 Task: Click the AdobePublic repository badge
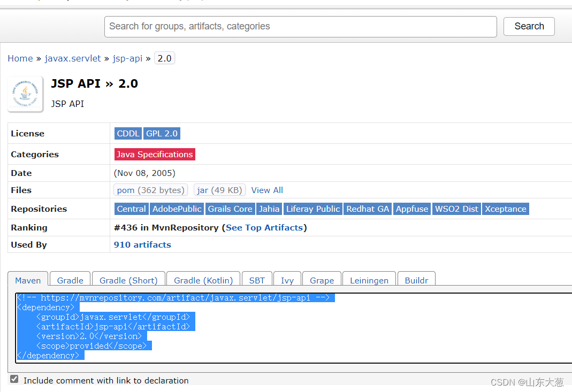click(177, 209)
